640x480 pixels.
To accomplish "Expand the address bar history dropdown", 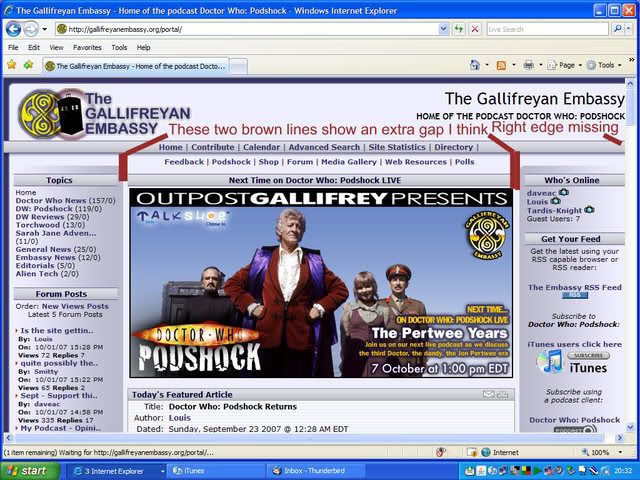I will point(443,29).
